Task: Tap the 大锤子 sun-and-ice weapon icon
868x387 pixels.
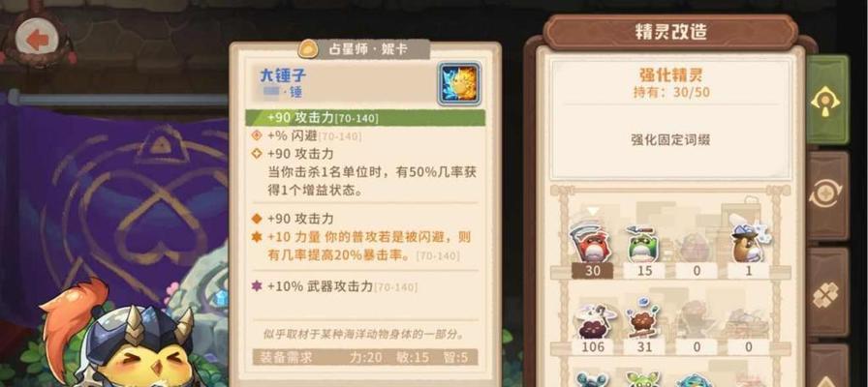Action: pyautogui.click(x=459, y=83)
